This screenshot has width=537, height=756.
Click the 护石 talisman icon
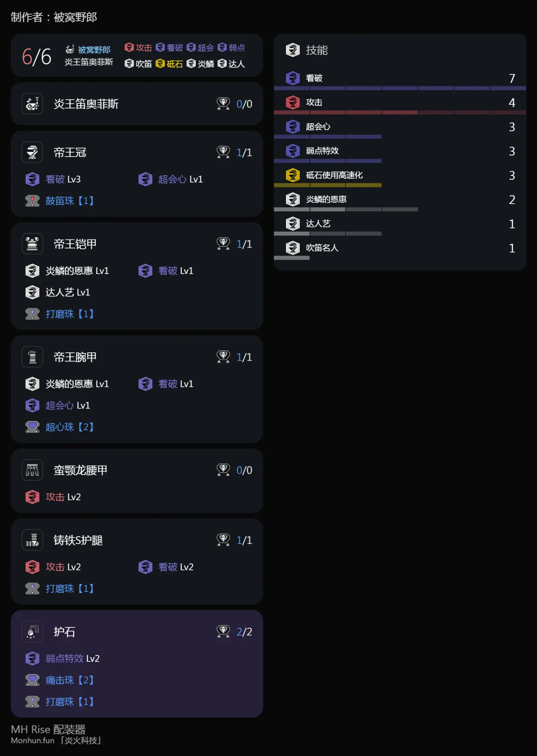click(32, 632)
